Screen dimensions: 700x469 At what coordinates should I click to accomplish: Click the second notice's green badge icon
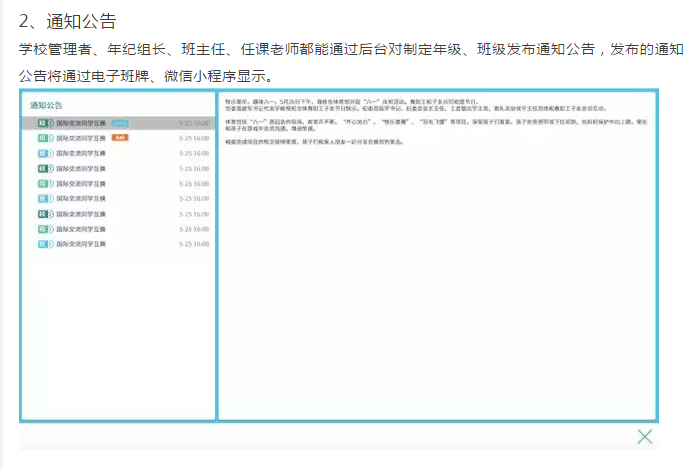coord(42,138)
